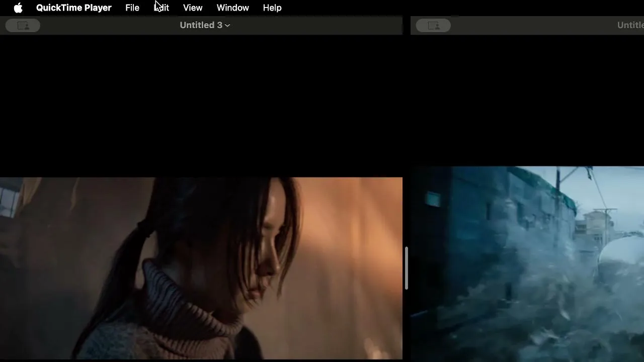
Task: Click the video of the woman in turtleneck
Action: point(201,268)
